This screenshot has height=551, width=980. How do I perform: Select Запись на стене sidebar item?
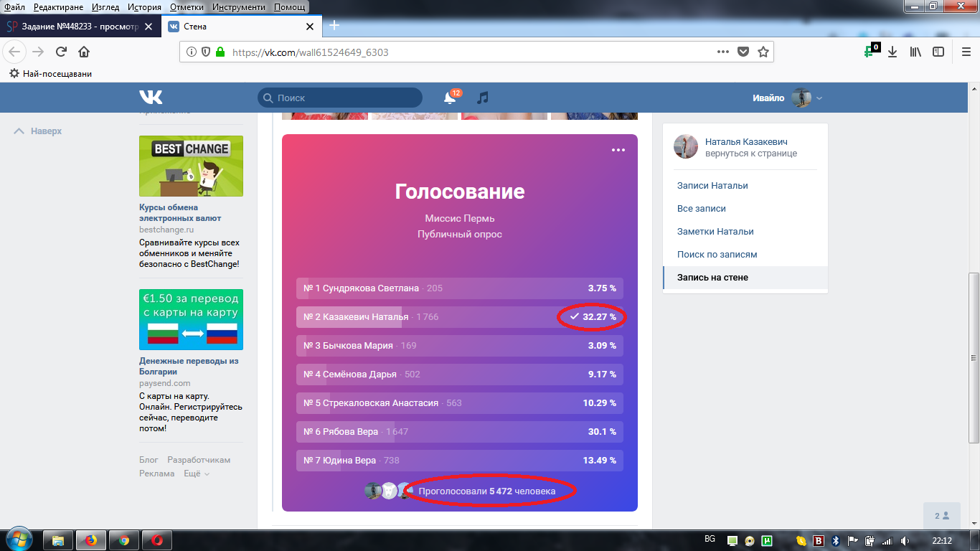[745, 278]
